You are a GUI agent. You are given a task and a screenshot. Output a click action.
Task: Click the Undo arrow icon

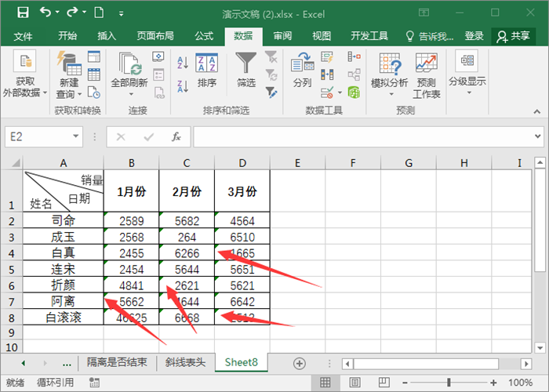(45, 13)
